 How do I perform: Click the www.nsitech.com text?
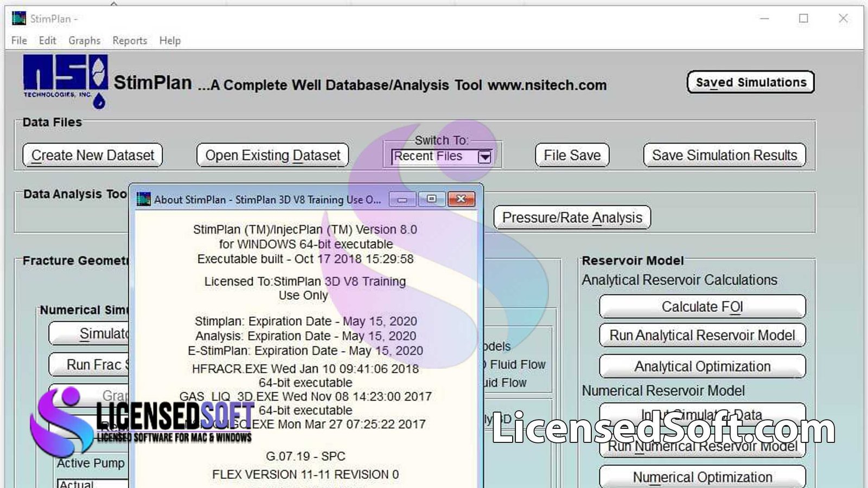(547, 86)
